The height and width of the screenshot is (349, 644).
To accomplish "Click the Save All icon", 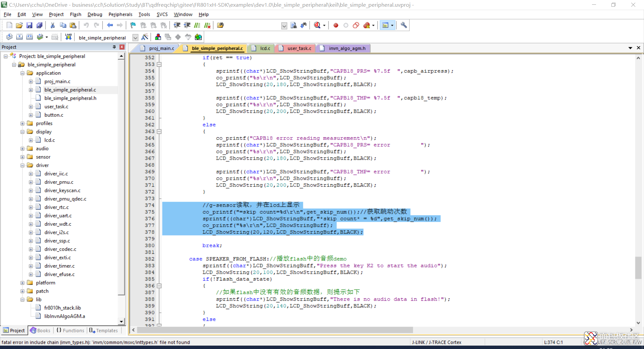I will coord(40,25).
